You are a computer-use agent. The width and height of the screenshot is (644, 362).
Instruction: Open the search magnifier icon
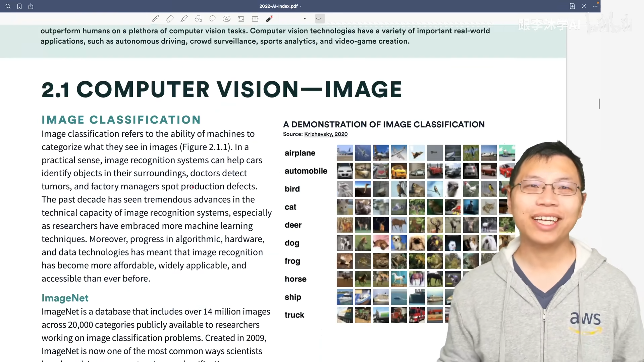click(x=8, y=6)
